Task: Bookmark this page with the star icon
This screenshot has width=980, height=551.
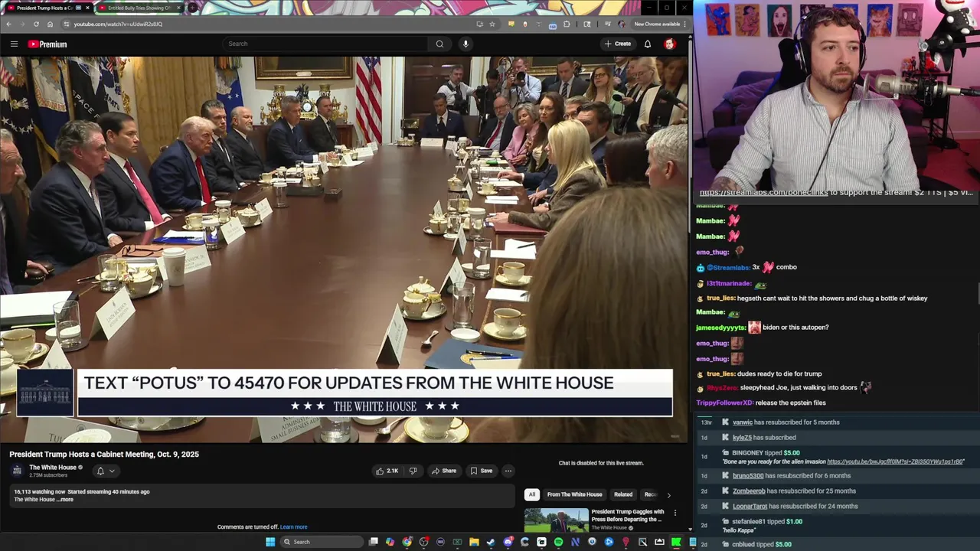Action: tap(492, 24)
